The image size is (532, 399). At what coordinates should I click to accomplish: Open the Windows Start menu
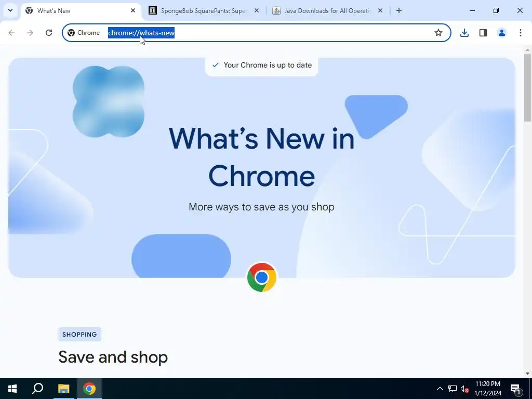coord(12,389)
